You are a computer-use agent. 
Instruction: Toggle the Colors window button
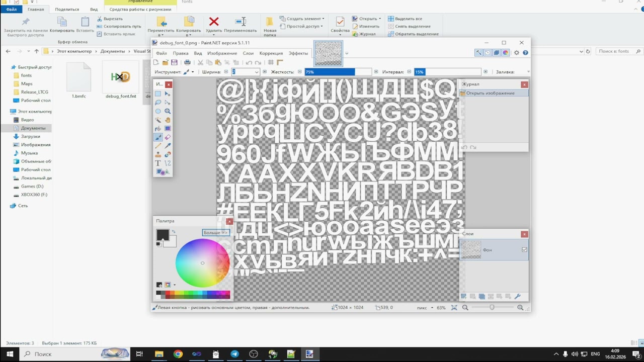click(x=506, y=53)
